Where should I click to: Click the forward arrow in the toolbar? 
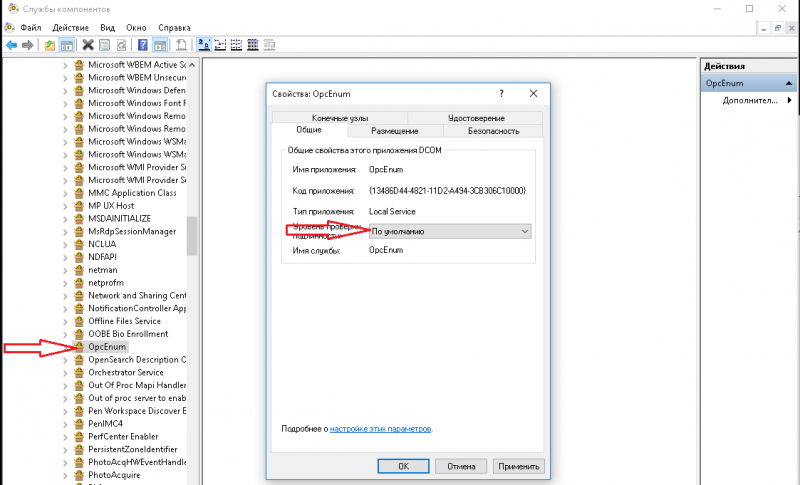[27, 45]
